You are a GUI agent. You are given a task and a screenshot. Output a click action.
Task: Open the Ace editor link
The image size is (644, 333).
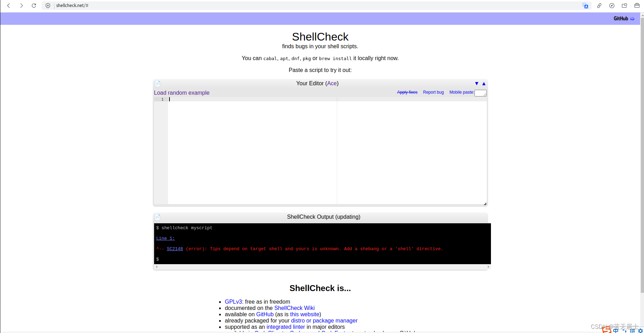point(332,83)
